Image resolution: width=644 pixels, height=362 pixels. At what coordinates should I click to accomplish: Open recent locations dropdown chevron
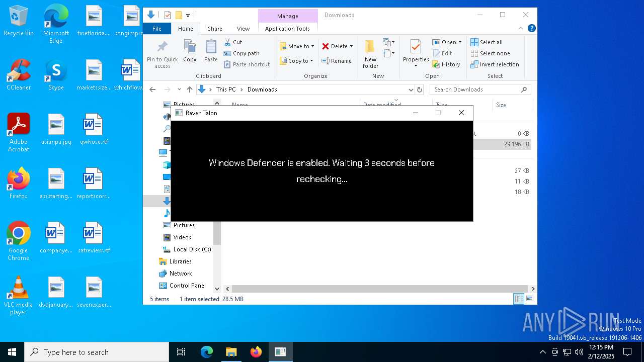(179, 89)
